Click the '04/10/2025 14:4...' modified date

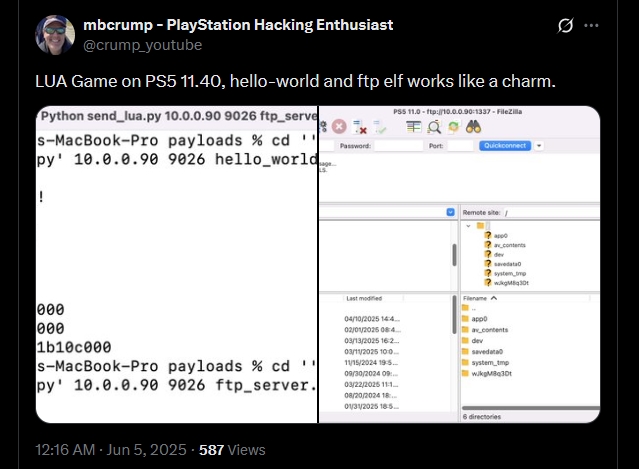(372, 319)
